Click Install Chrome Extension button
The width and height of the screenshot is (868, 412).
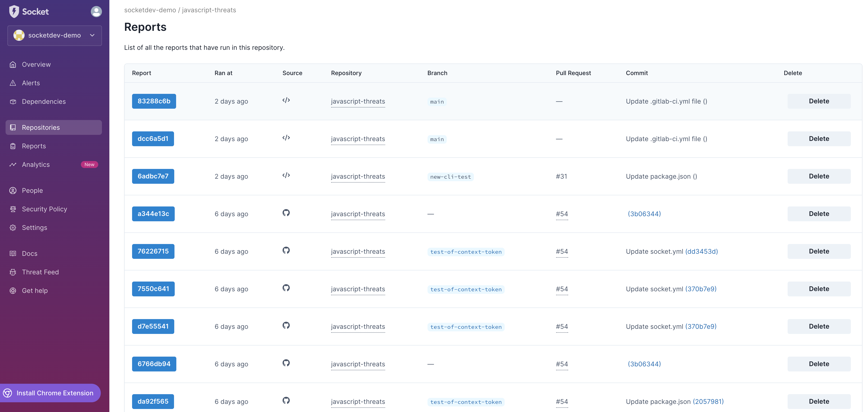50,393
